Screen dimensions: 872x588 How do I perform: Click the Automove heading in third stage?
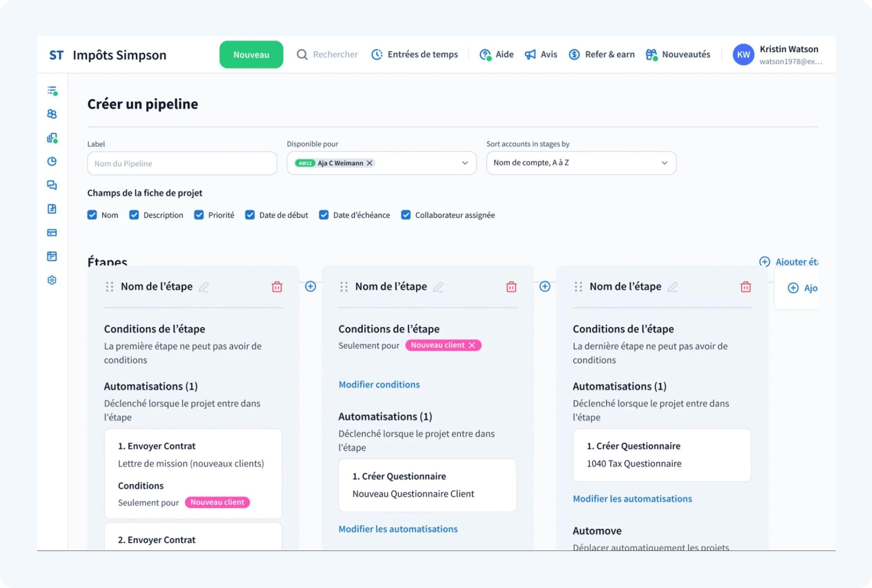[597, 531]
